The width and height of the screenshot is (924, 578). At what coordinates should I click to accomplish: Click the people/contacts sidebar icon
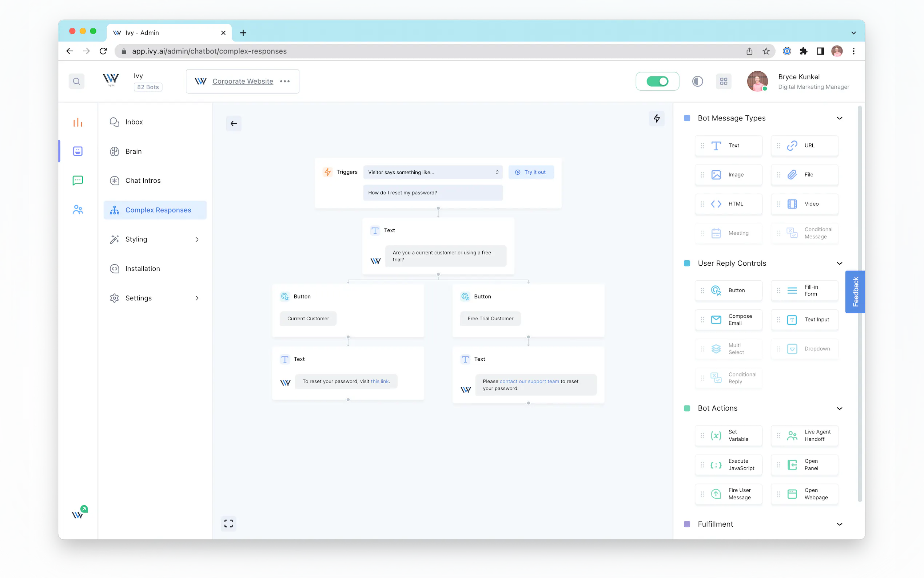click(77, 210)
